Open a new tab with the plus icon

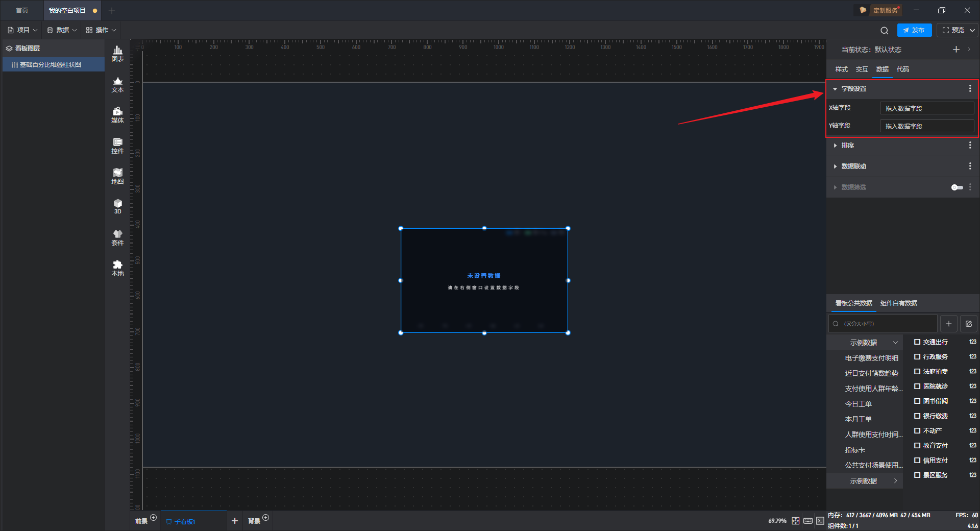112,11
